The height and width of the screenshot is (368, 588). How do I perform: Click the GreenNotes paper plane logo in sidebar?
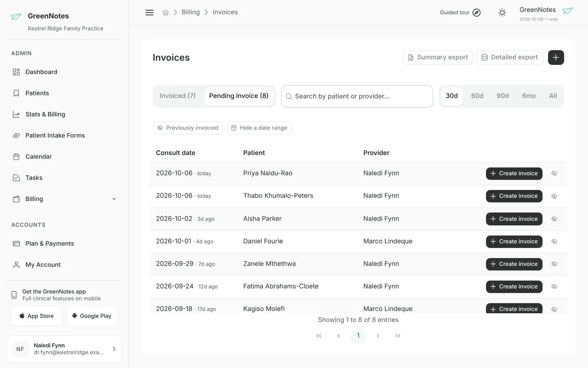(16, 17)
